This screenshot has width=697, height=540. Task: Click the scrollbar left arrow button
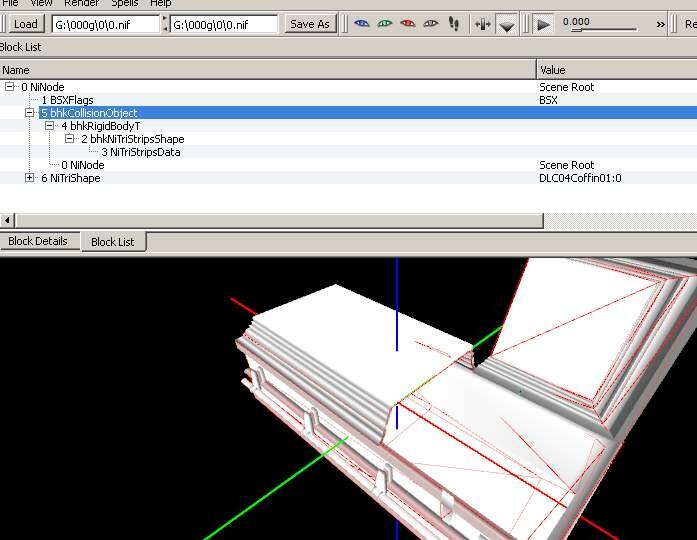click(7, 220)
